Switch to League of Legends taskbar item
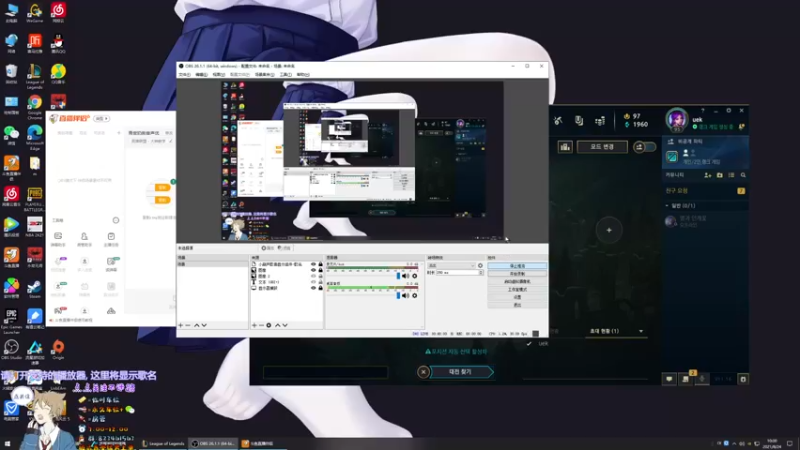 pos(163,443)
